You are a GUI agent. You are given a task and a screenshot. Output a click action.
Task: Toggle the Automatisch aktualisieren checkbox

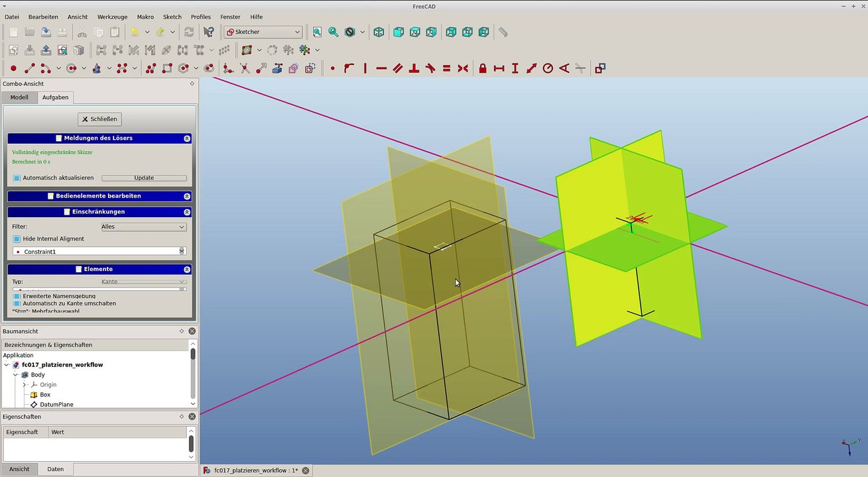17,178
